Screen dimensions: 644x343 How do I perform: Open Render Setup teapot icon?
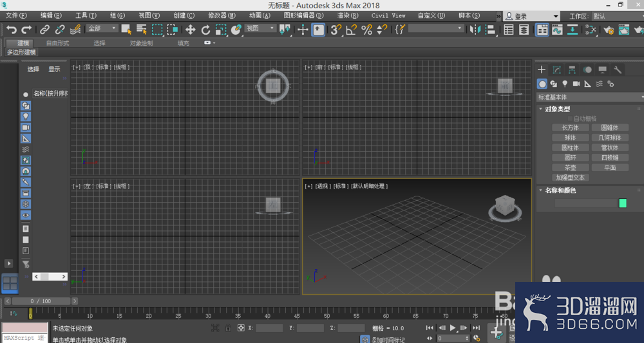tap(609, 30)
